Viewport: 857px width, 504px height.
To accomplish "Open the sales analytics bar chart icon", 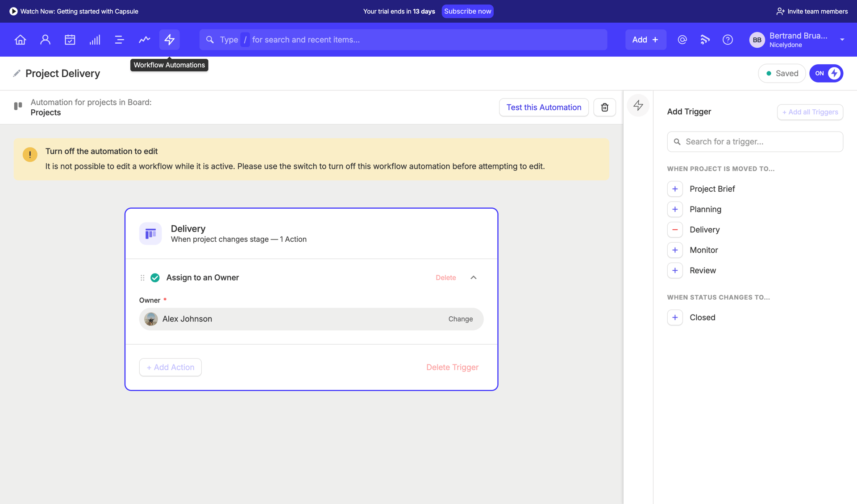I will pos(95,39).
